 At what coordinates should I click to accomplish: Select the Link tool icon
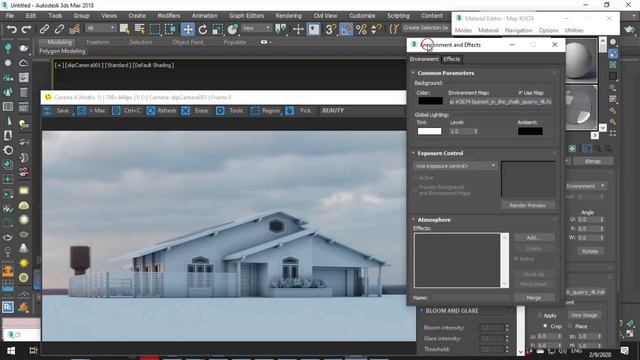coord(44,29)
